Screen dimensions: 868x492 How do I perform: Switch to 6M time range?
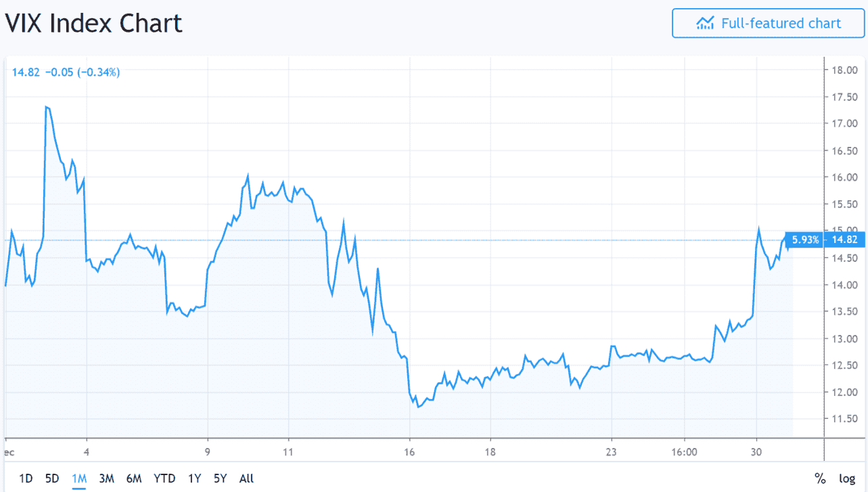[x=134, y=478]
